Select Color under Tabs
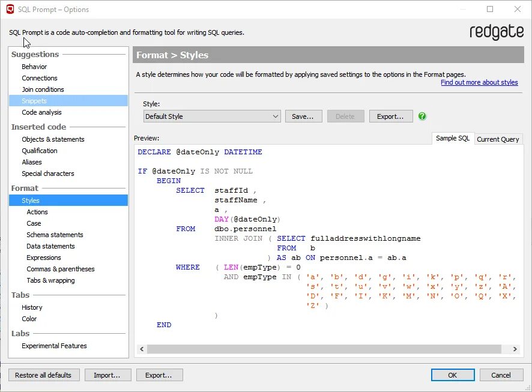 click(x=29, y=319)
